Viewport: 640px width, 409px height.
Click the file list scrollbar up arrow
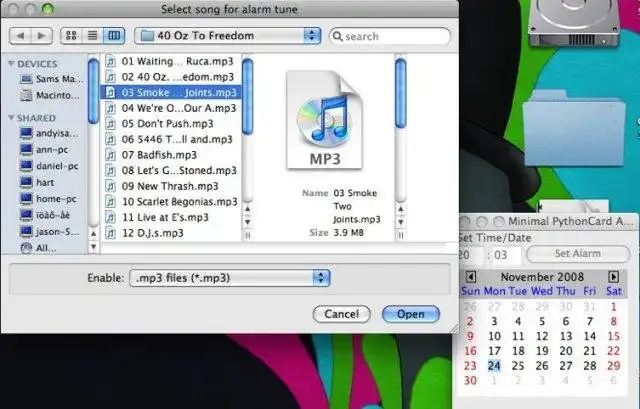(x=247, y=209)
